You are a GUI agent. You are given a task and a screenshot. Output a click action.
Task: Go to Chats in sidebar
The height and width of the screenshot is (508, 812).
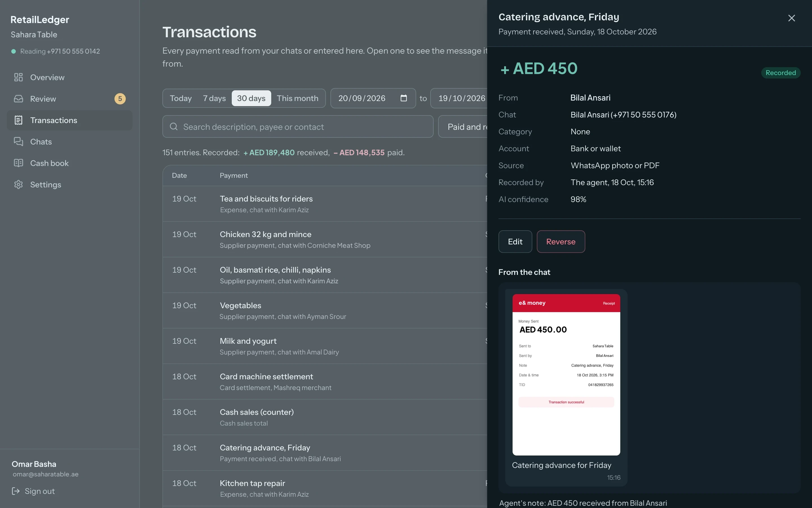pos(69,142)
